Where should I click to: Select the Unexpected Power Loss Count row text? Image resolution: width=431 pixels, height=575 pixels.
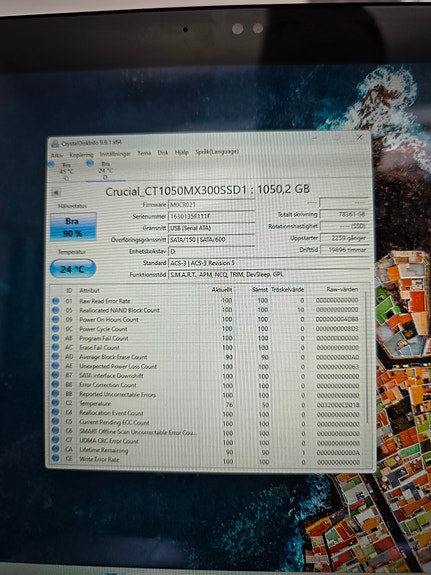click(x=118, y=366)
